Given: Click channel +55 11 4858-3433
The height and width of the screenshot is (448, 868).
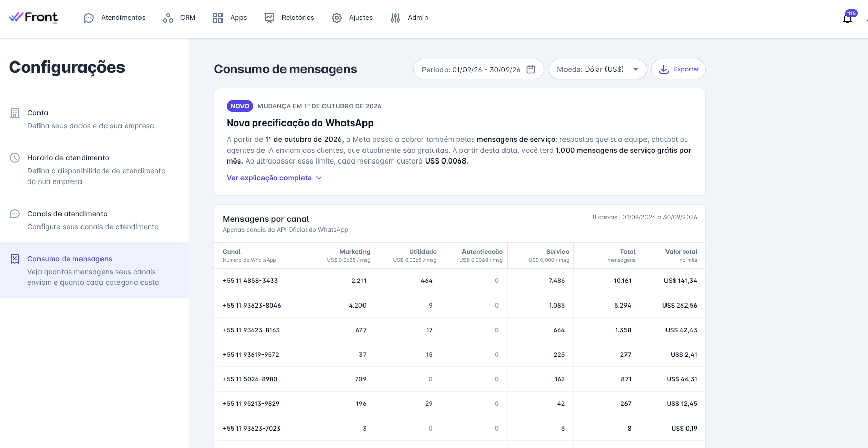Looking at the screenshot, I should 250,281.
